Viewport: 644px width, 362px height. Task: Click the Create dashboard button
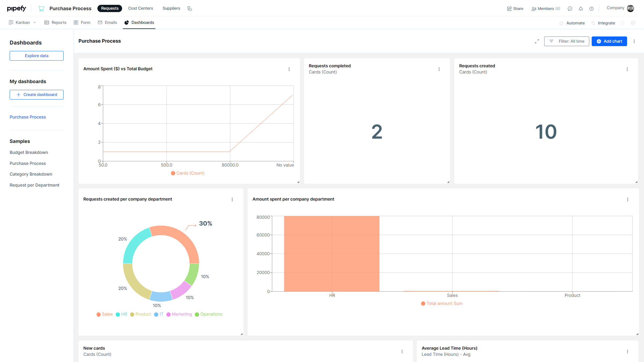coord(36,95)
